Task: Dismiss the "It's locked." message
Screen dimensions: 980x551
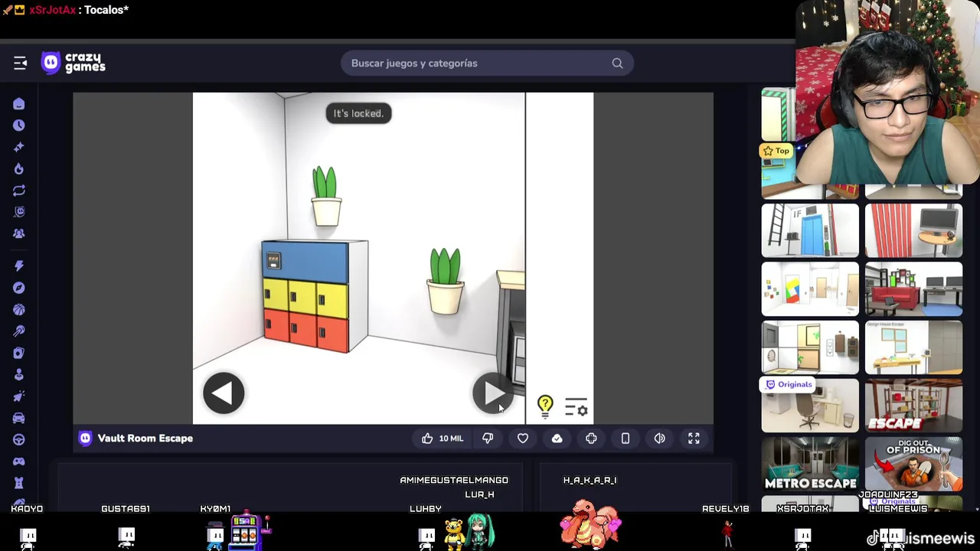Action: click(358, 113)
